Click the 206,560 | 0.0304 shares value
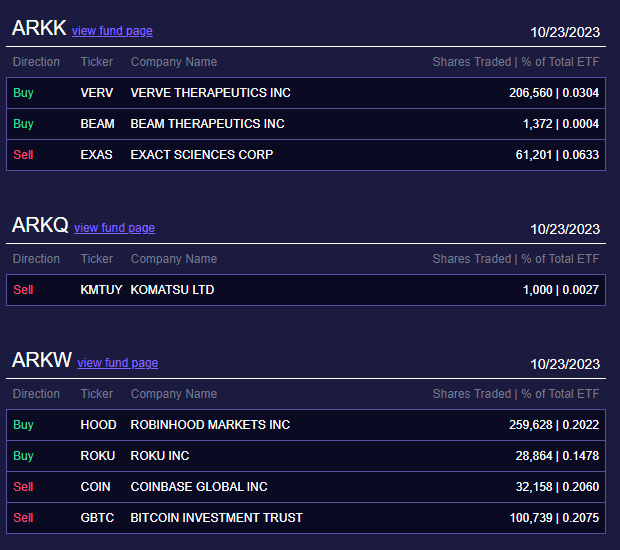This screenshot has width=620, height=550. [x=554, y=93]
